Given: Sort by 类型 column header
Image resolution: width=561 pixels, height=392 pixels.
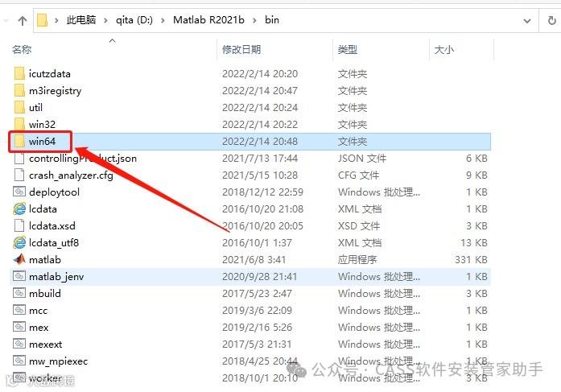Looking at the screenshot, I should [x=348, y=49].
